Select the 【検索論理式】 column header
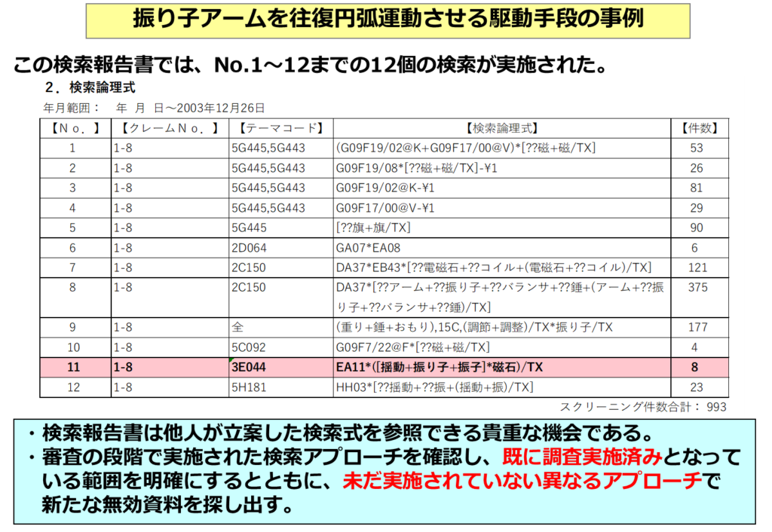 tap(502, 128)
